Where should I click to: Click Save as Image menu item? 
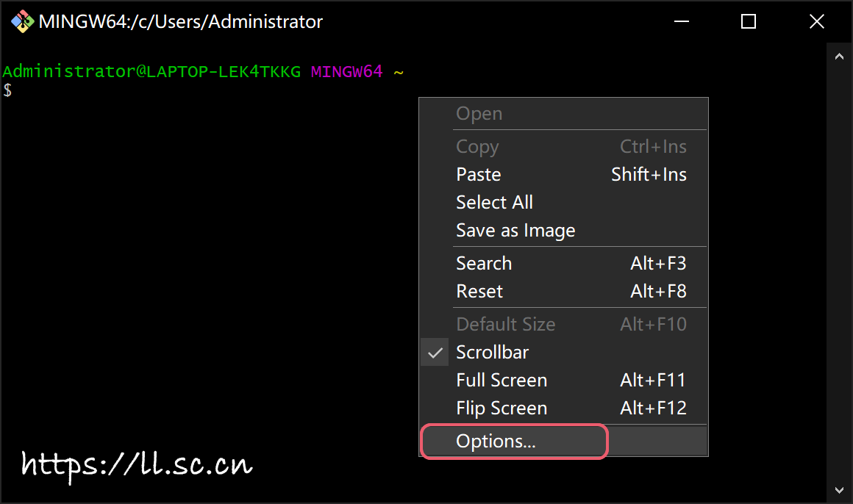515,231
